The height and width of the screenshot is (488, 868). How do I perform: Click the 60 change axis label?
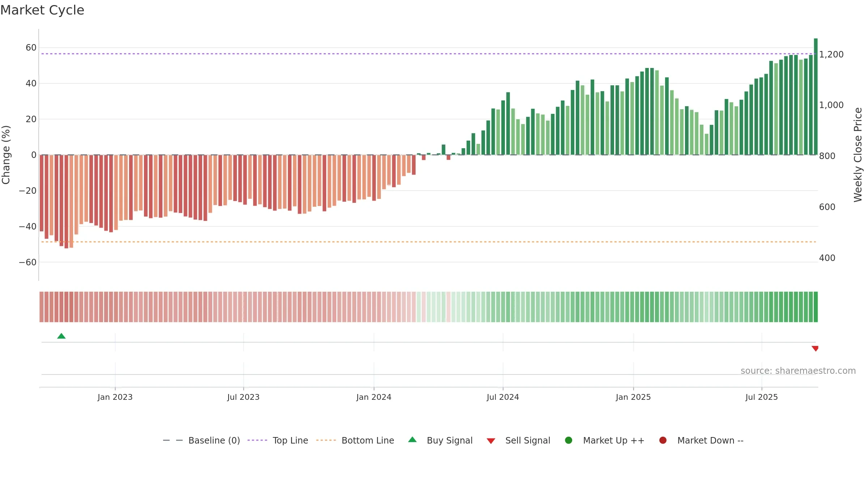(31, 48)
